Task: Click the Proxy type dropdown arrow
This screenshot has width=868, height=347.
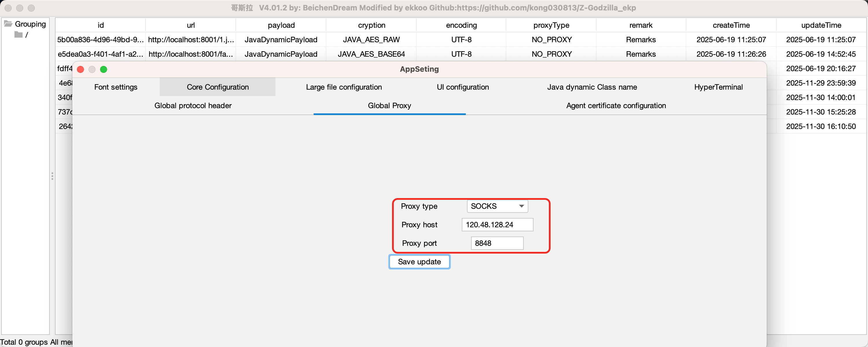Action: [x=521, y=206]
